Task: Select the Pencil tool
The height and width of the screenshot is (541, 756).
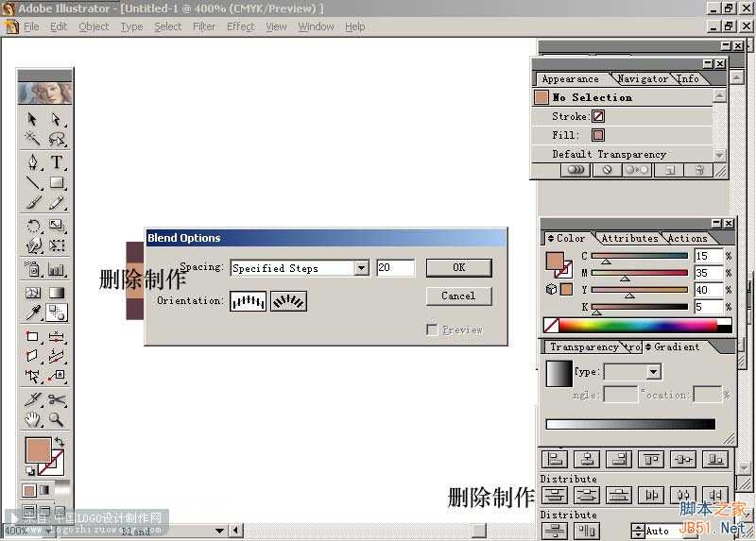Action: [57, 202]
